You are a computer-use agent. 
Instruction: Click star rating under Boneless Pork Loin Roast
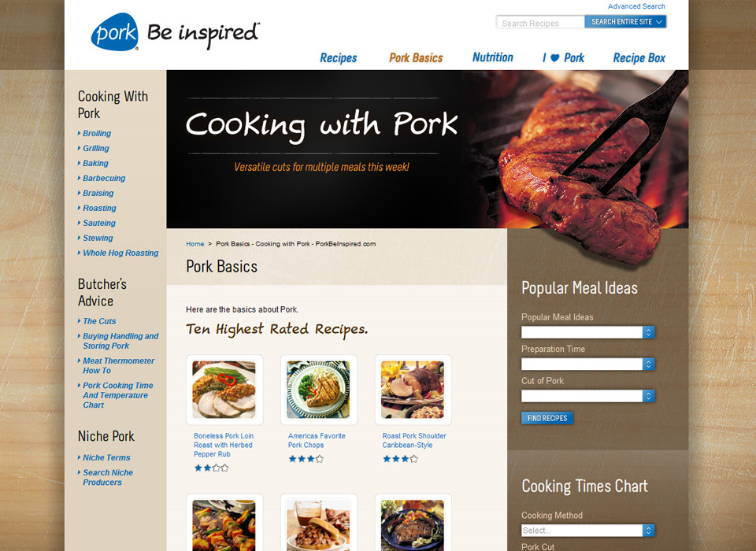point(212,468)
